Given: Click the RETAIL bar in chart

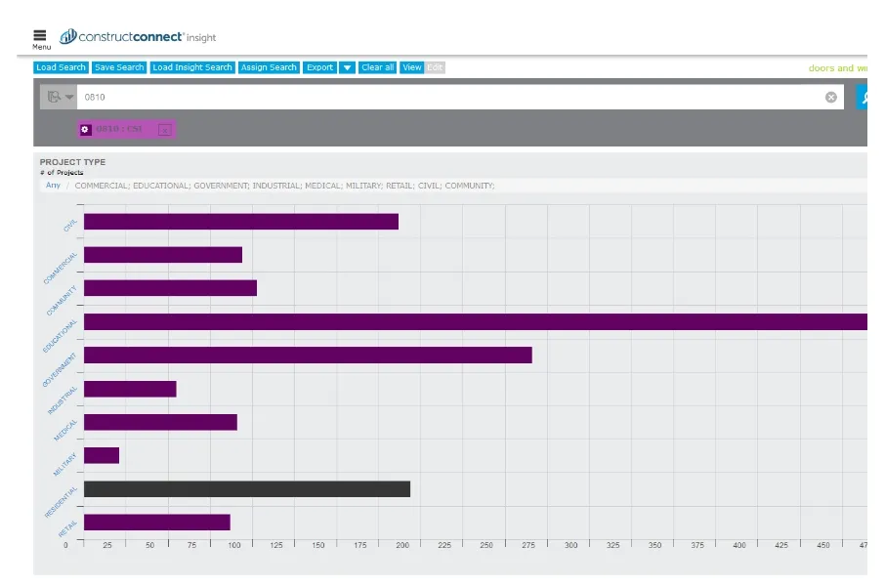Looking at the screenshot, I should [157, 522].
